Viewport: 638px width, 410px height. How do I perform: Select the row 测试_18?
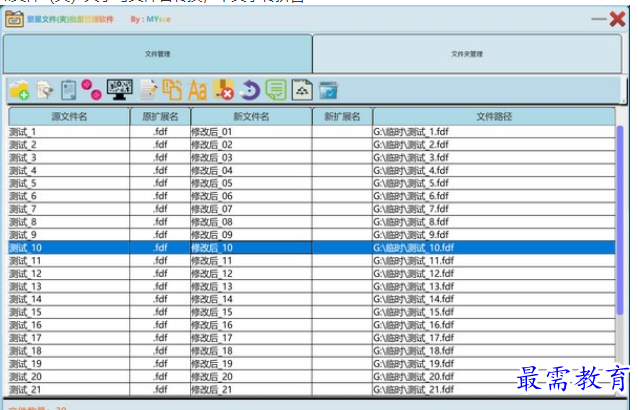pyautogui.click(x=312, y=351)
